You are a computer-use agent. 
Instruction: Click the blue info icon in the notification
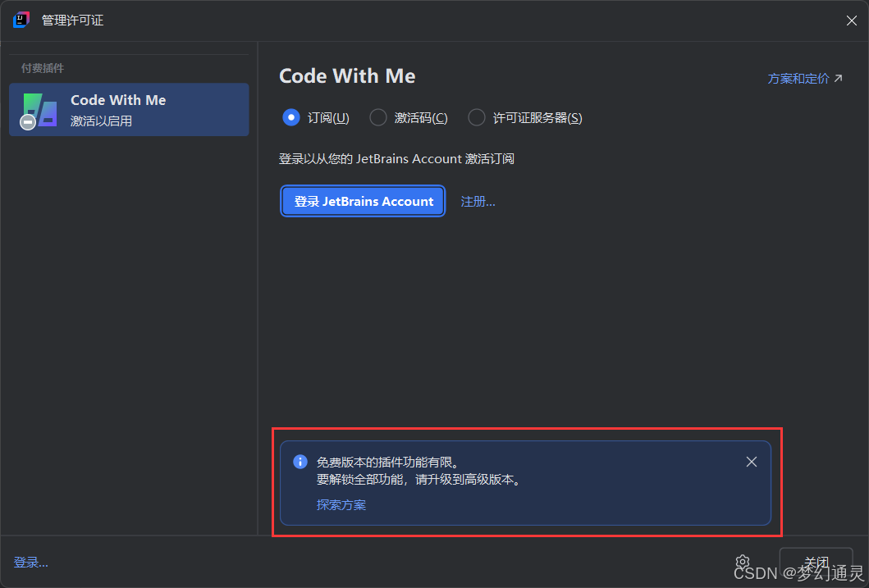(x=300, y=462)
